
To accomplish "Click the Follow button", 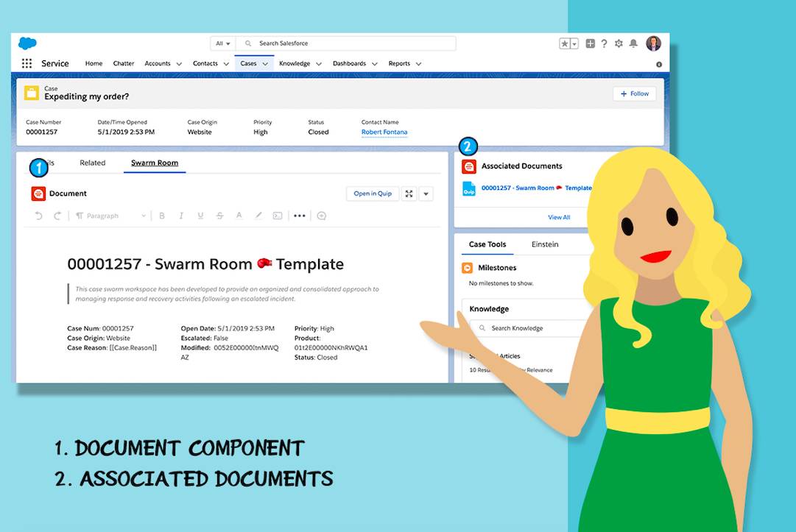I will click(635, 94).
